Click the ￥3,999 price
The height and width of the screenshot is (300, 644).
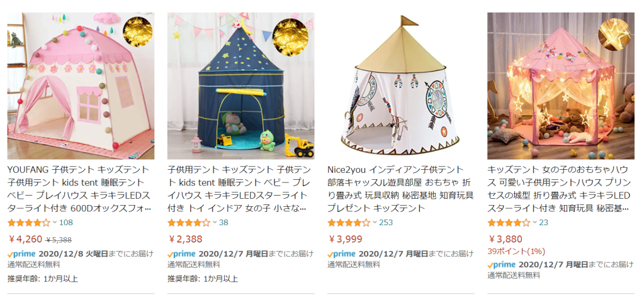click(x=345, y=239)
